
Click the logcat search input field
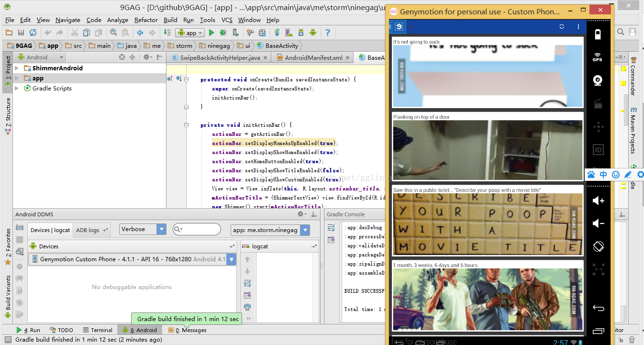pos(197,229)
